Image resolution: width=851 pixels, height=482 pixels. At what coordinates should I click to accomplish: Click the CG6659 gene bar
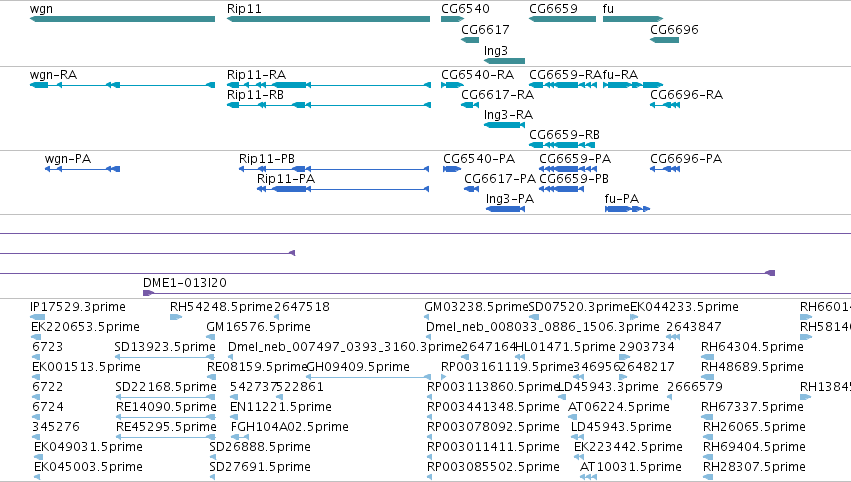[562, 19]
